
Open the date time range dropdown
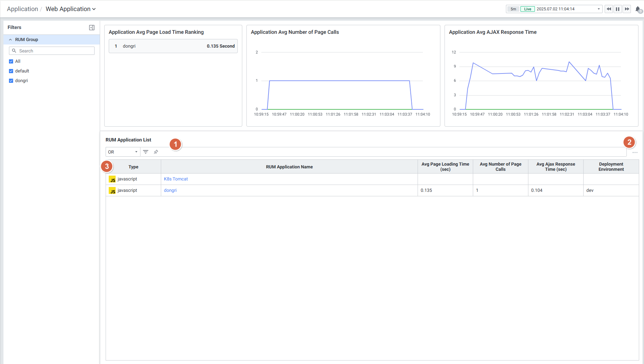tap(598, 9)
